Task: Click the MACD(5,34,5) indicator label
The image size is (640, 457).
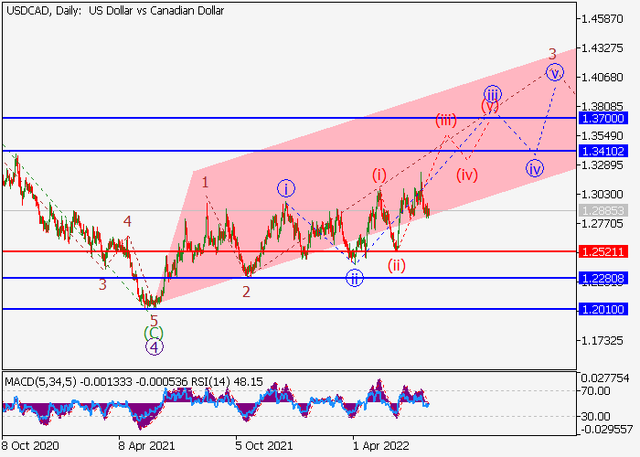Action: [40, 382]
